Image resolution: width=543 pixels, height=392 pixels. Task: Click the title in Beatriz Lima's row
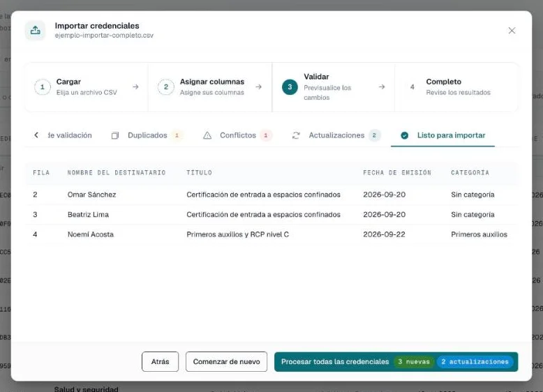tap(263, 215)
